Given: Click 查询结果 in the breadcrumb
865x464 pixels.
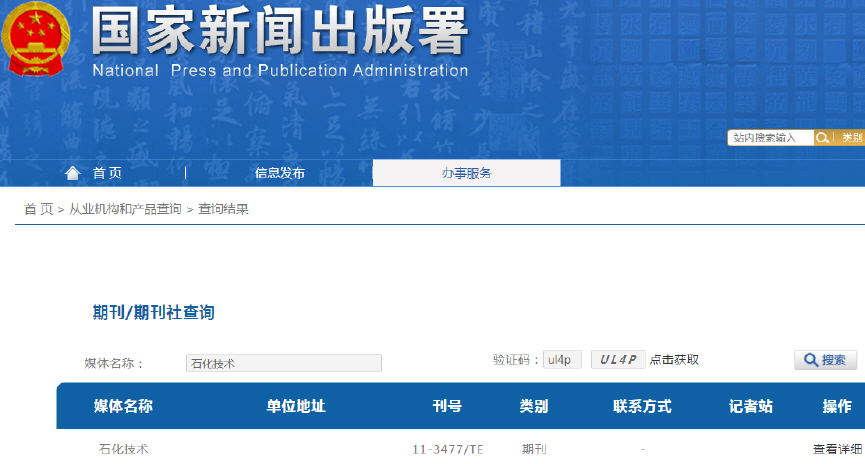Looking at the screenshot, I should [x=223, y=209].
